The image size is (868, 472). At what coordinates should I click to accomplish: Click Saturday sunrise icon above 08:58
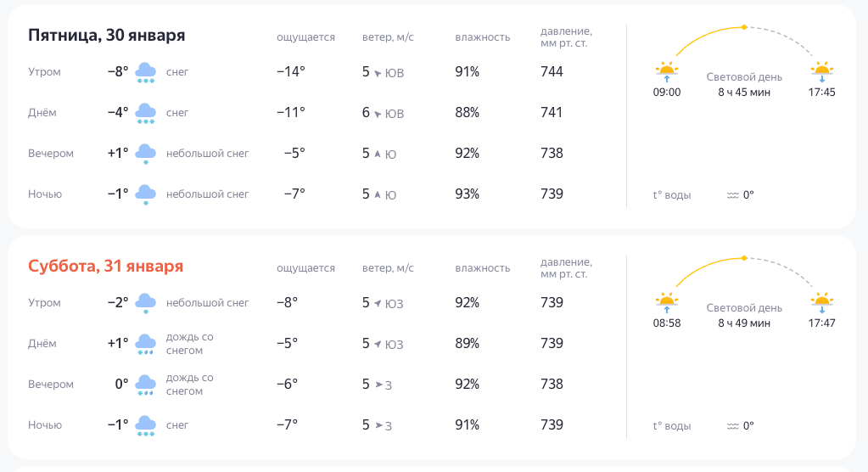(666, 302)
